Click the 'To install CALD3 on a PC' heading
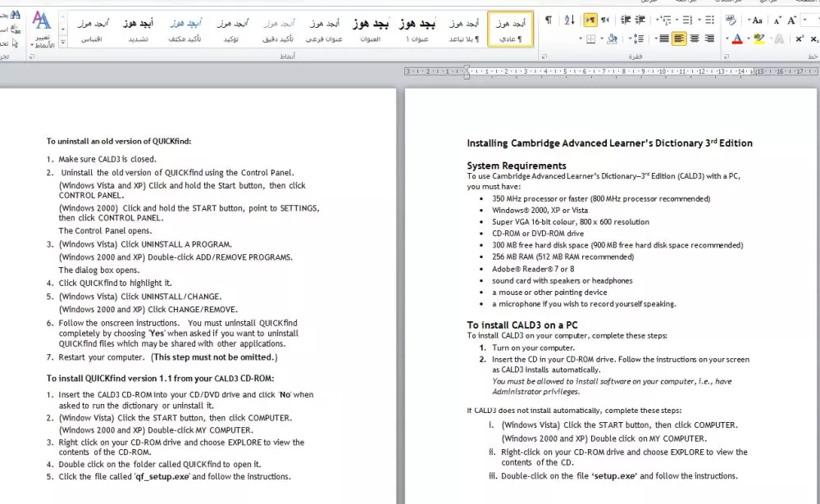This screenshot has height=504, width=820. 522,325
